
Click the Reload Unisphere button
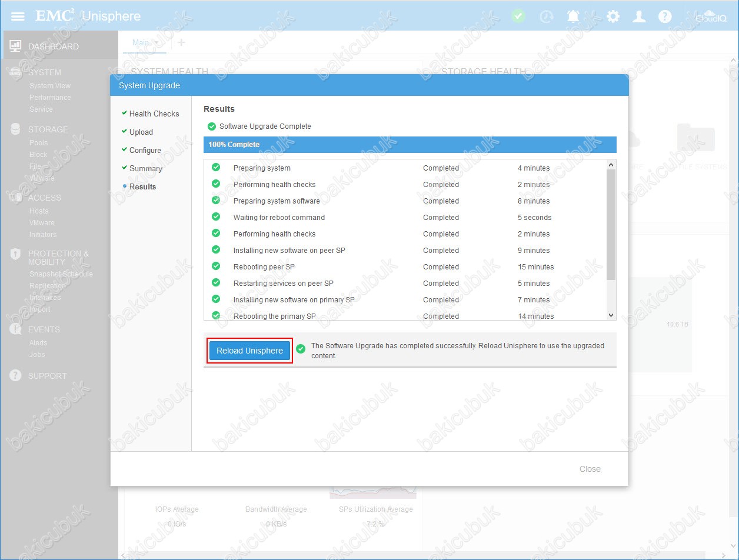[x=249, y=351]
